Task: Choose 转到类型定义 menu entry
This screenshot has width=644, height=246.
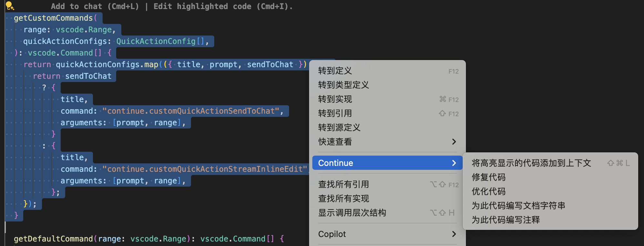Action: (343, 85)
